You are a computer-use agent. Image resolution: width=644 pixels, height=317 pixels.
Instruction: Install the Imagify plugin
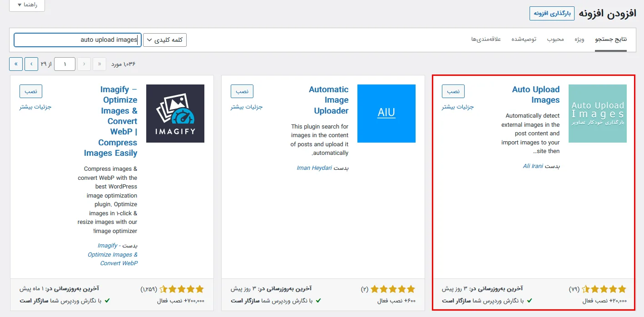(31, 91)
